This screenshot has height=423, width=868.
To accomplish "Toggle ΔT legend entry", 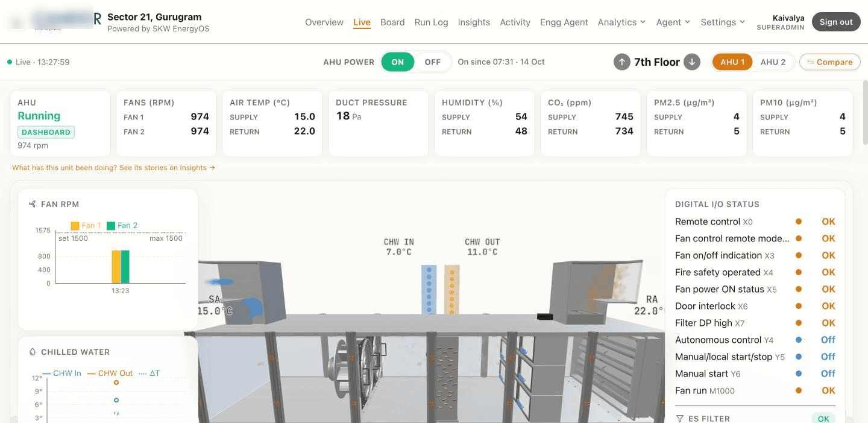I will click(149, 373).
